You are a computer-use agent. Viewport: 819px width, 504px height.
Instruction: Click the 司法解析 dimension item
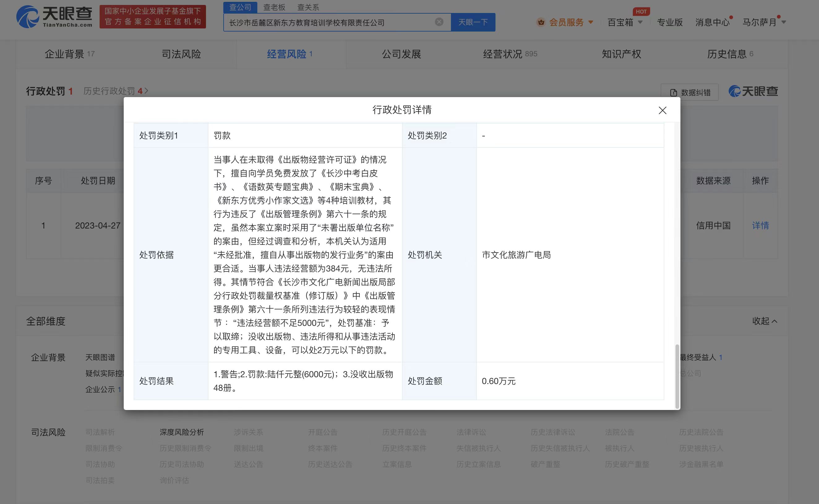(100, 432)
